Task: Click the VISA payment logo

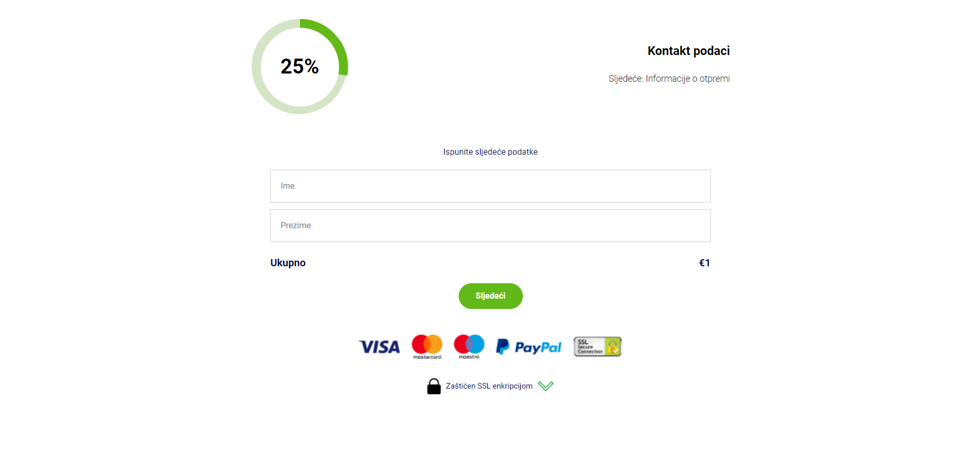Action: pos(379,347)
